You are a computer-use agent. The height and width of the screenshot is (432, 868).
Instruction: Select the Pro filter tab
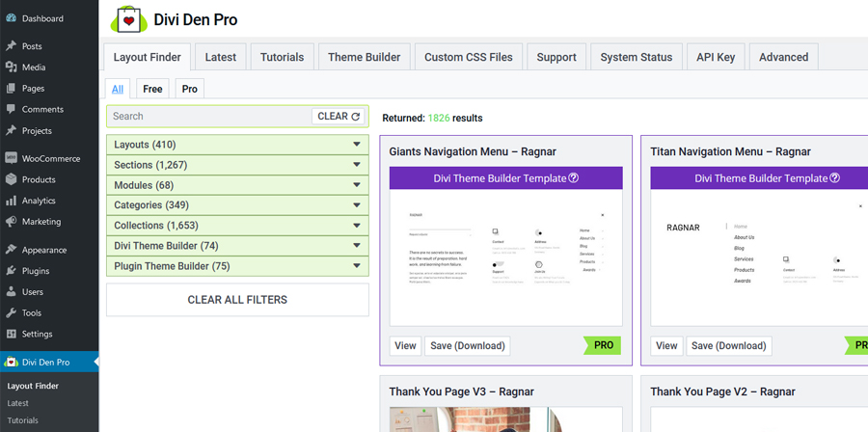pyautogui.click(x=189, y=89)
